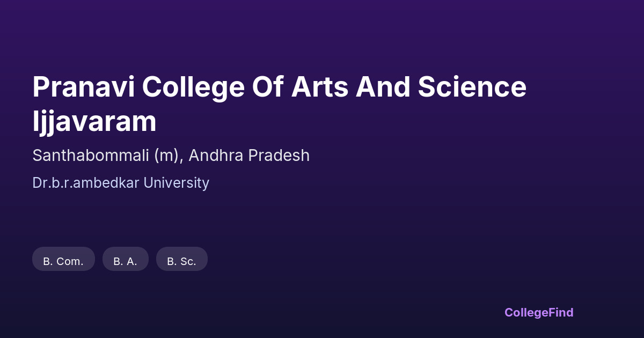Click the B. Com. course chip
Screen dimensions: 644x338
63,261
